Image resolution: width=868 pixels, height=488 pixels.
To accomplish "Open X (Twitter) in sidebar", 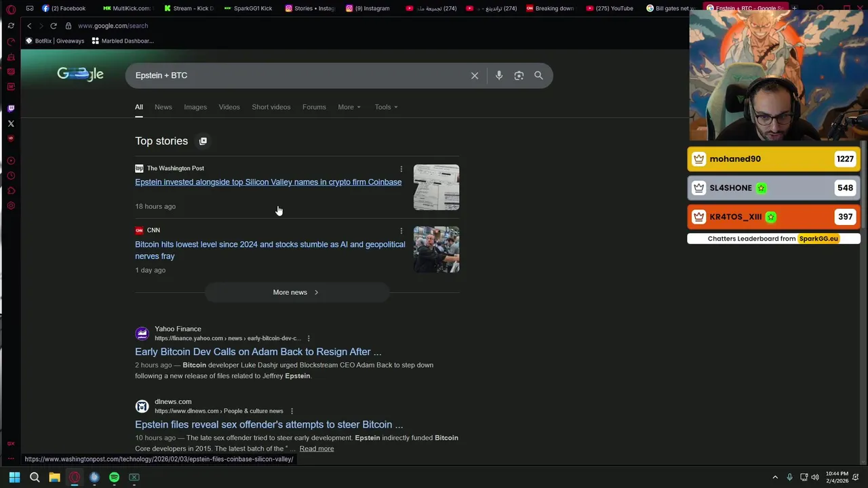I will pos(11,123).
